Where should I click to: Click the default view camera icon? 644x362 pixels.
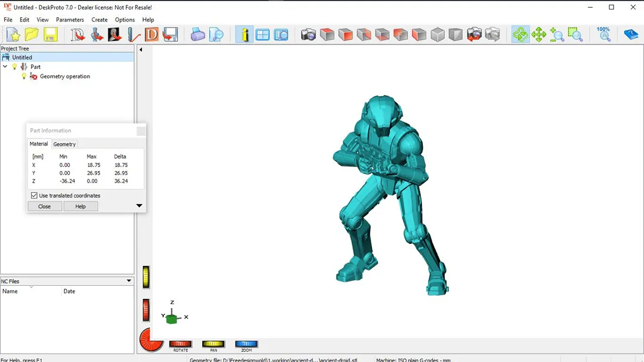[x=308, y=35]
